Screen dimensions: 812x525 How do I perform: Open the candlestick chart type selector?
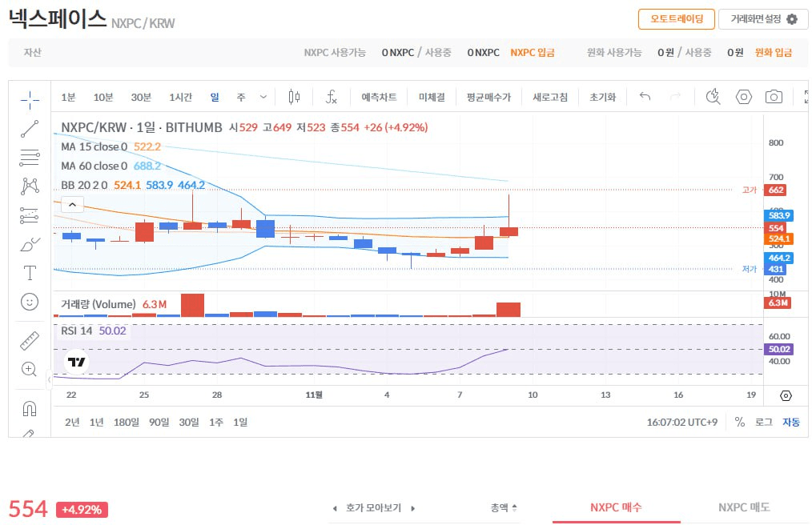(x=294, y=97)
